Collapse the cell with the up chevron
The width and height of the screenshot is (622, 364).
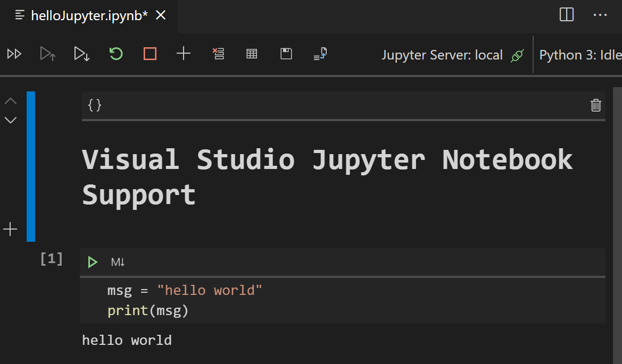10,100
